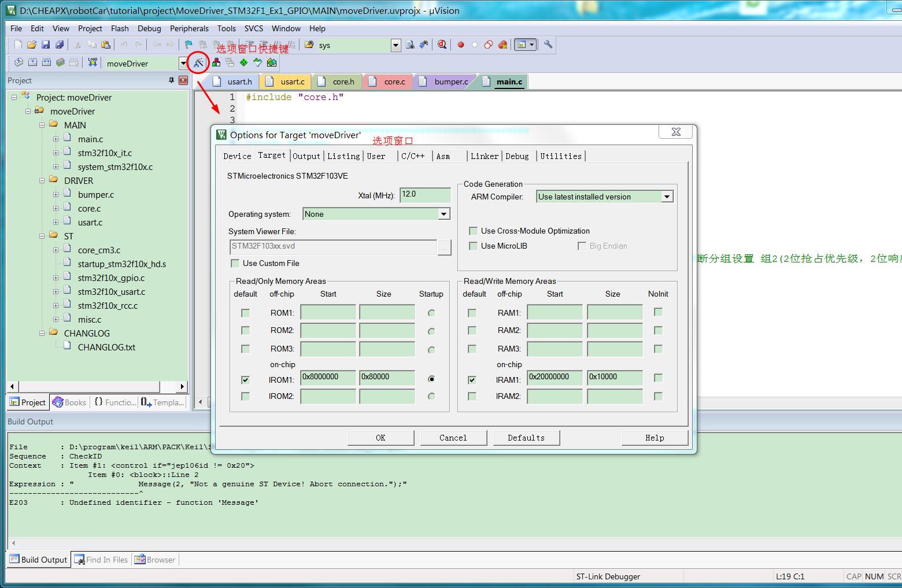The image size is (902, 588).
Task: Click the Defaults button
Action: 526,438
